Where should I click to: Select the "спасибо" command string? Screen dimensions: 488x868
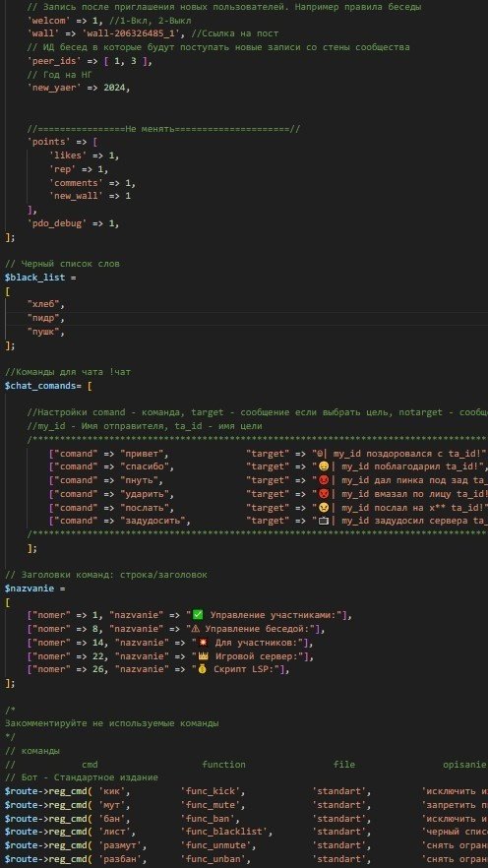click(145, 466)
